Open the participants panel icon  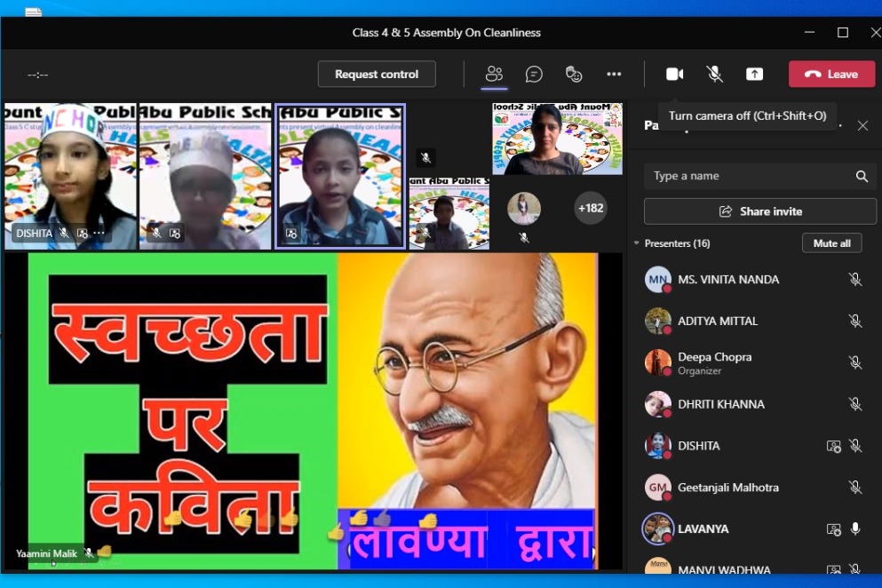pos(494,74)
